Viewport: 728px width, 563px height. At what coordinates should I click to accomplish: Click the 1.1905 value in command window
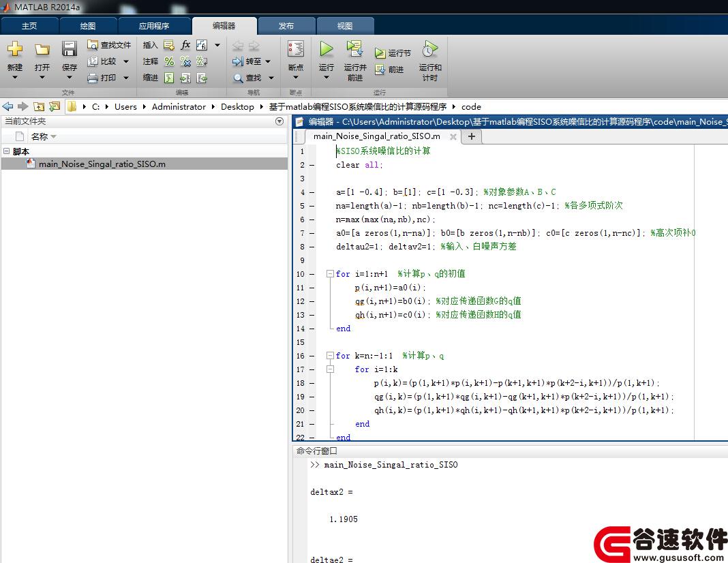tap(344, 519)
